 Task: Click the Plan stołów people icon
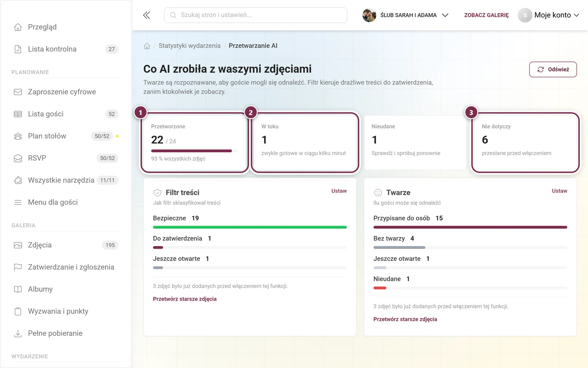[x=18, y=136]
